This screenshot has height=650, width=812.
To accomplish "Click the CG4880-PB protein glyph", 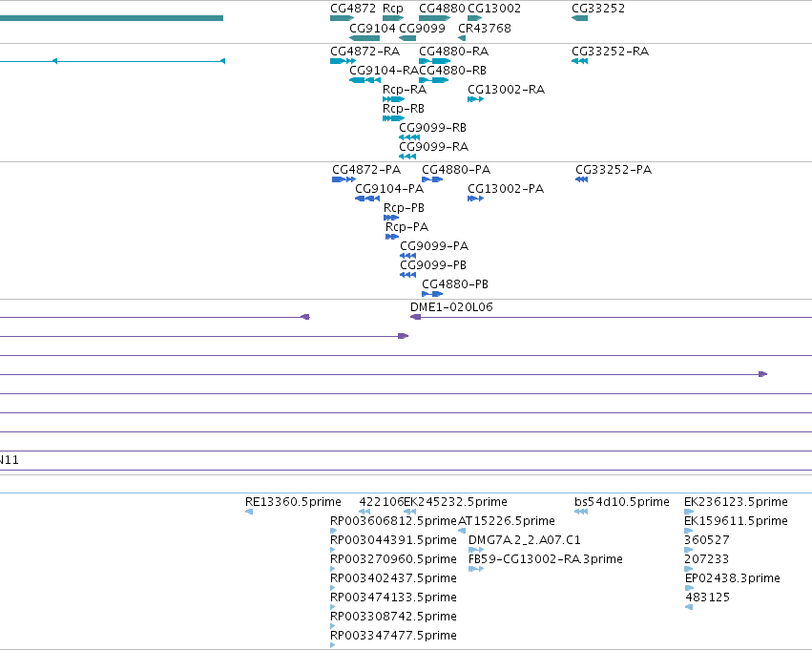I will coord(432,294).
